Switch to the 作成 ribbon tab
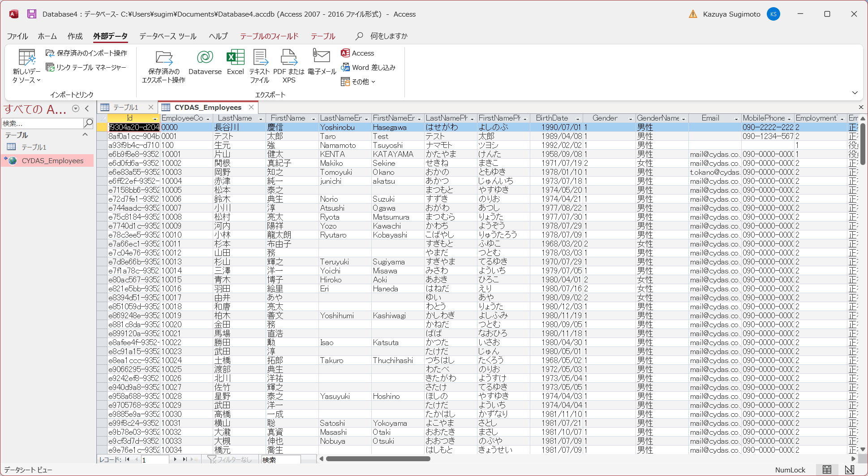This screenshot has height=476, width=868. [75, 36]
